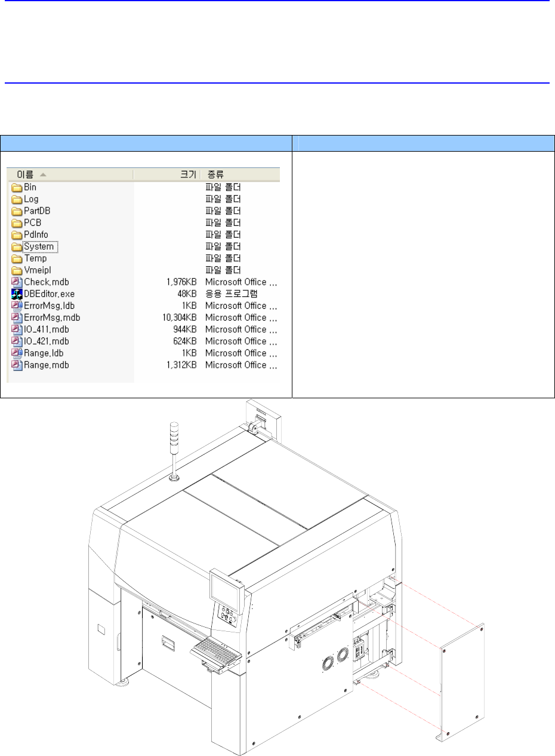The height and width of the screenshot is (756, 555).
Task: Click the Vmeipl folder icon
Action: click(17, 271)
